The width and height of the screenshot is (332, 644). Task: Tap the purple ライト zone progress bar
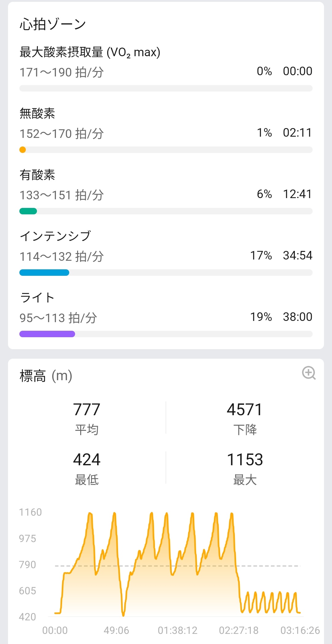(x=47, y=334)
